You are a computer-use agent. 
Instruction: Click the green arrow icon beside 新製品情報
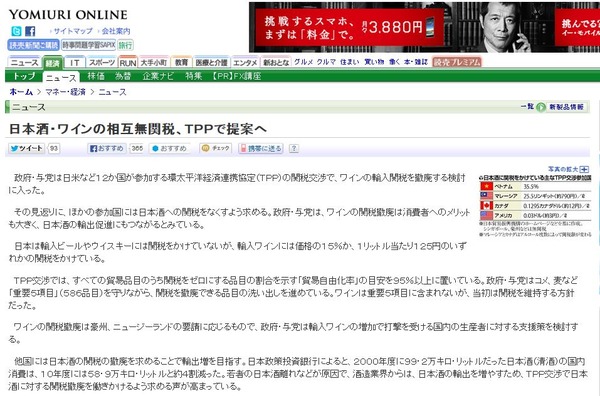pos(541,107)
